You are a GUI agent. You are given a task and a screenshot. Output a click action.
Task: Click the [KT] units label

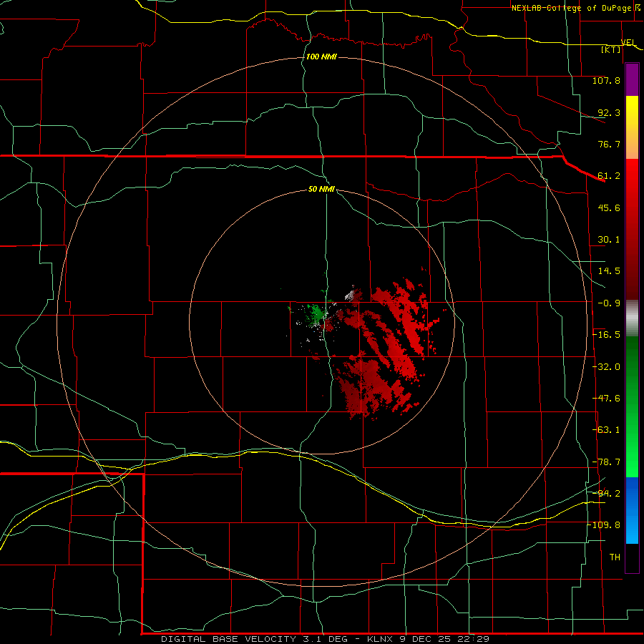click(x=611, y=49)
